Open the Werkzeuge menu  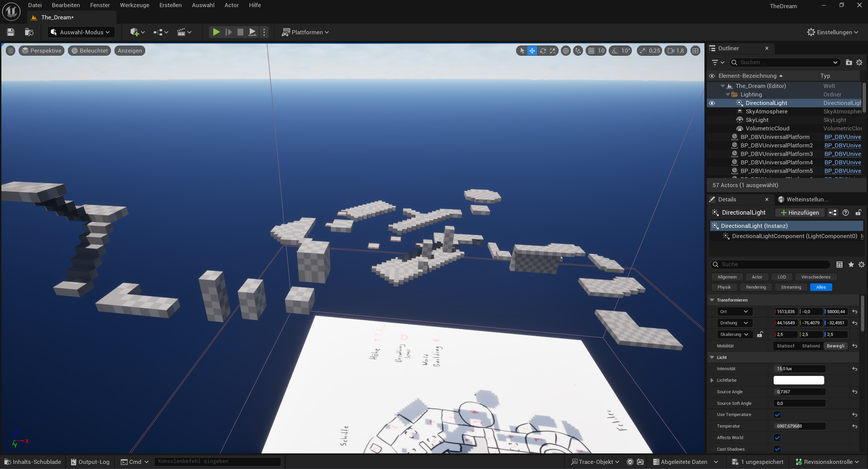pyautogui.click(x=134, y=5)
